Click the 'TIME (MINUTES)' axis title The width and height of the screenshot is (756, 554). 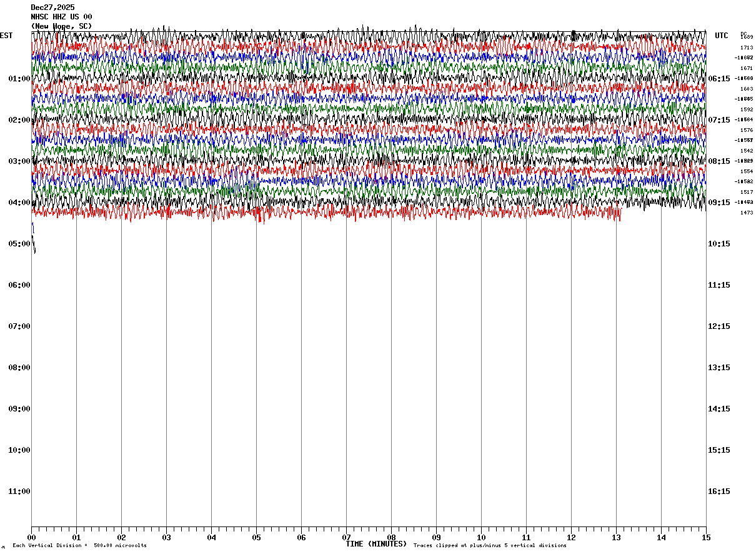click(376, 544)
